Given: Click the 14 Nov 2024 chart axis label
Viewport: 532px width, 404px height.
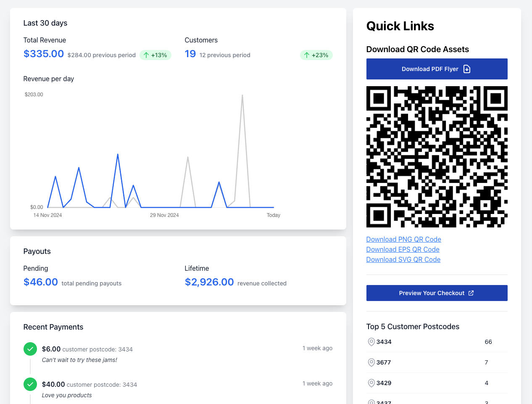Looking at the screenshot, I should (47, 215).
